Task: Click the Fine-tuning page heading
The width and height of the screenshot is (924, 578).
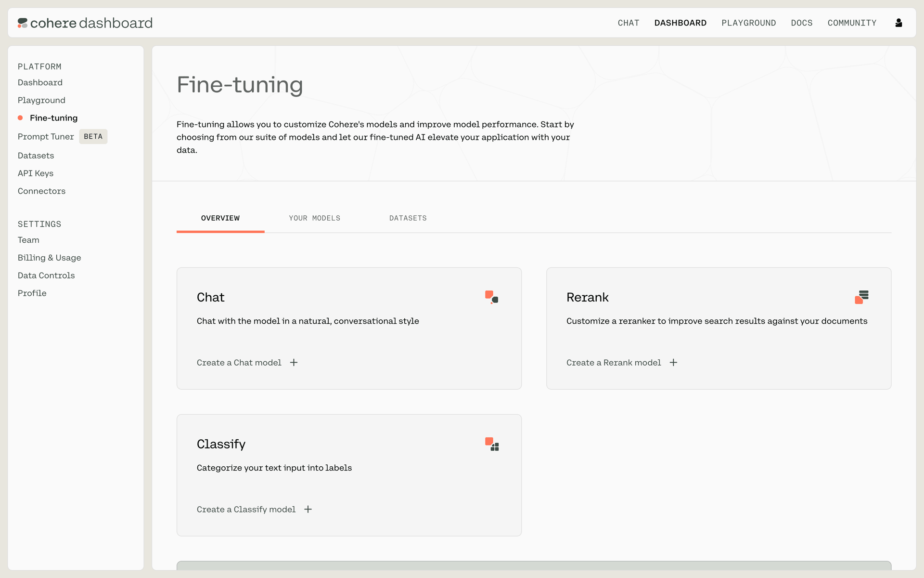Action: [x=240, y=85]
